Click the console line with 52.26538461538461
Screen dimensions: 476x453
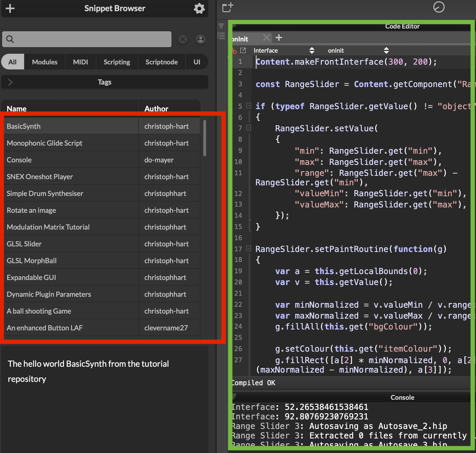(300, 407)
